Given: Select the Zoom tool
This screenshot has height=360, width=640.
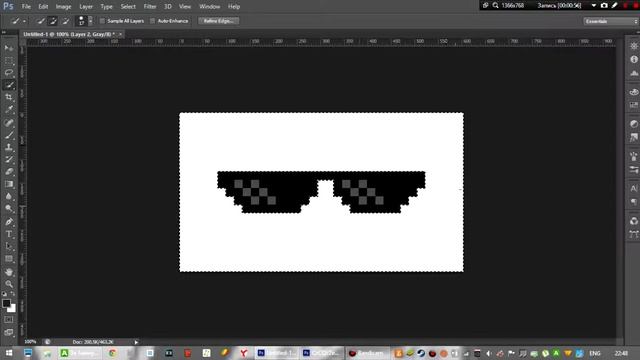Looking at the screenshot, I should coord(9,284).
